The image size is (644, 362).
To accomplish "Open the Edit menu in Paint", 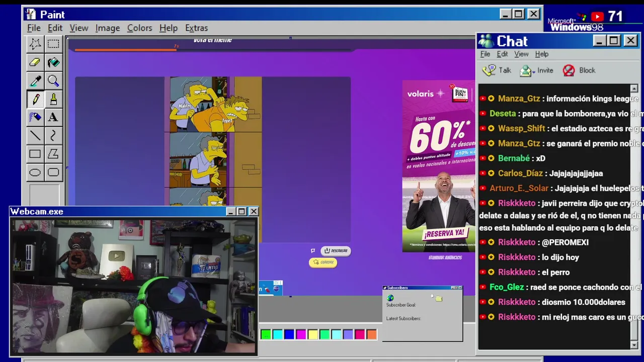I will [55, 28].
